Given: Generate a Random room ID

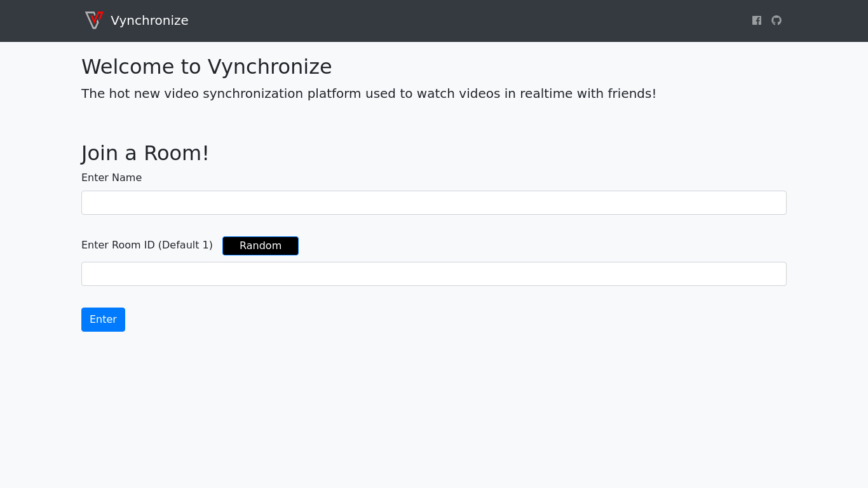Looking at the screenshot, I should tap(261, 246).
